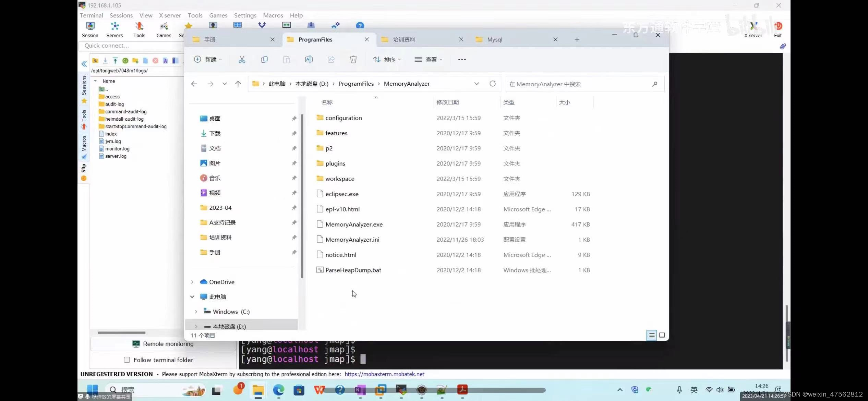Open MobaXterm Servers icon
868x401 pixels.
click(x=114, y=29)
